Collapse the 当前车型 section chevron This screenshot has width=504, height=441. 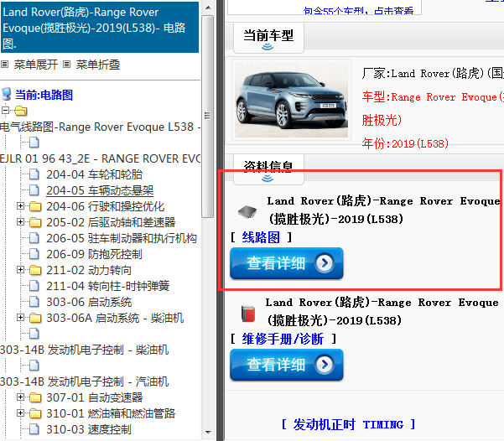268,47
